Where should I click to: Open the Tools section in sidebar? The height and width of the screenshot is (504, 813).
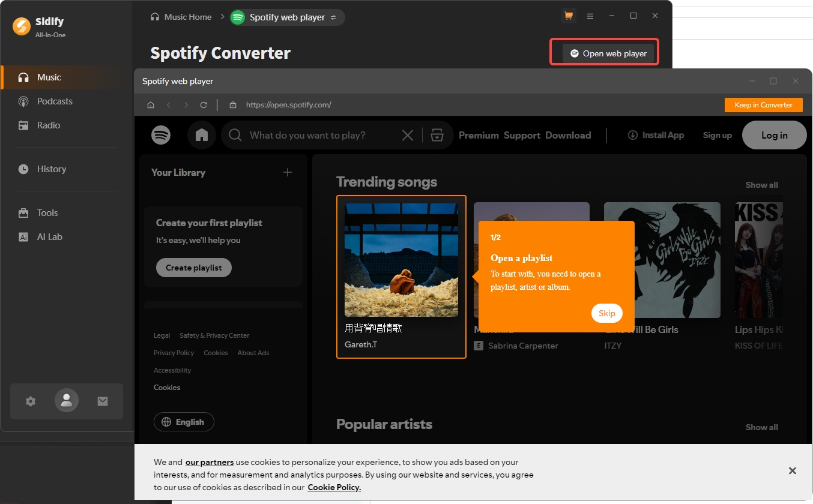click(67, 213)
